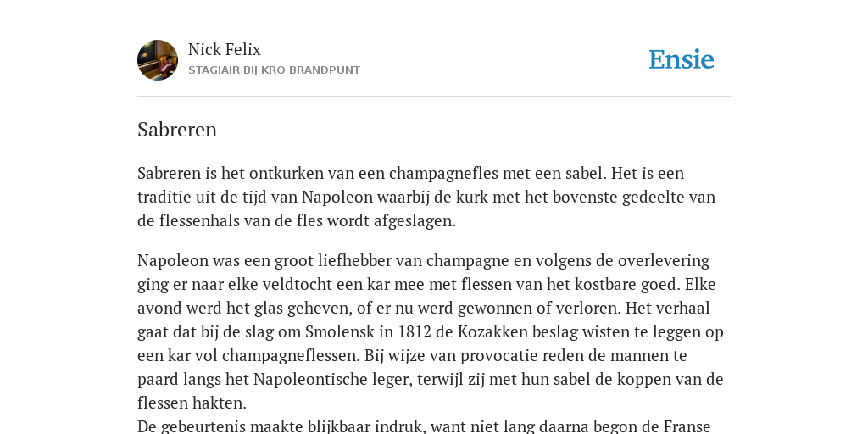
Task: Click the line starting De gebeurtenis maakte
Action: click(424, 427)
